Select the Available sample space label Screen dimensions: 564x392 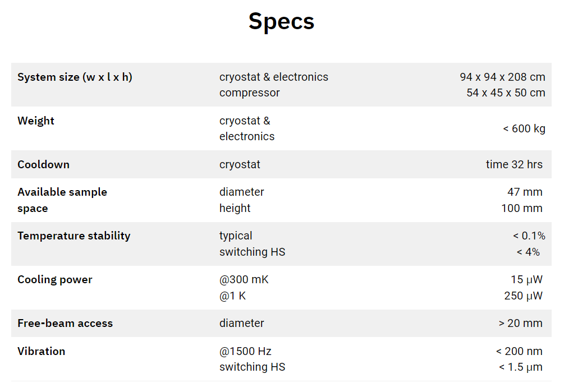pos(62,200)
